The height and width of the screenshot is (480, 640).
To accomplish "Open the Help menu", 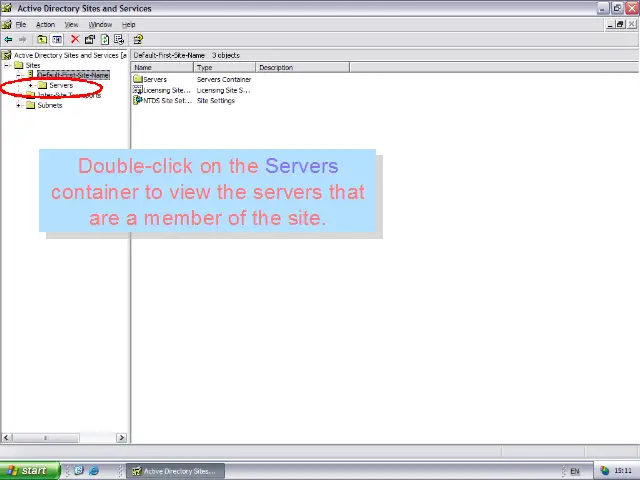I will tap(129, 24).
